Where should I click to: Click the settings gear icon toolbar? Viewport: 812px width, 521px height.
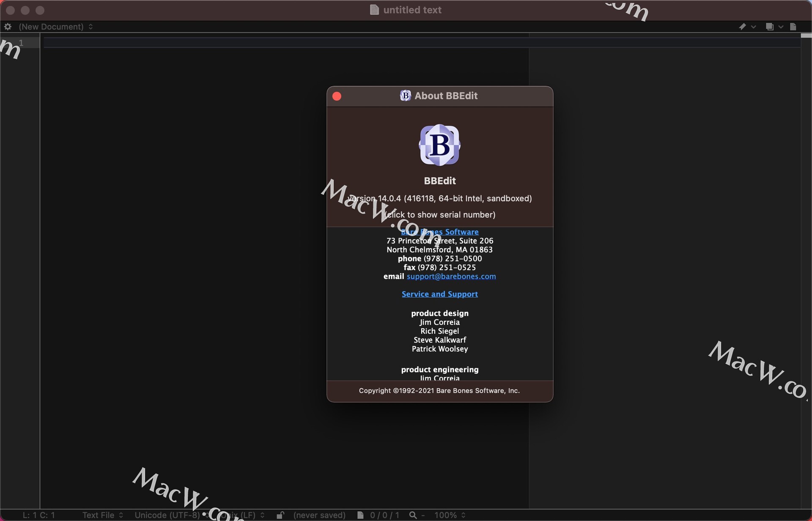tap(8, 26)
